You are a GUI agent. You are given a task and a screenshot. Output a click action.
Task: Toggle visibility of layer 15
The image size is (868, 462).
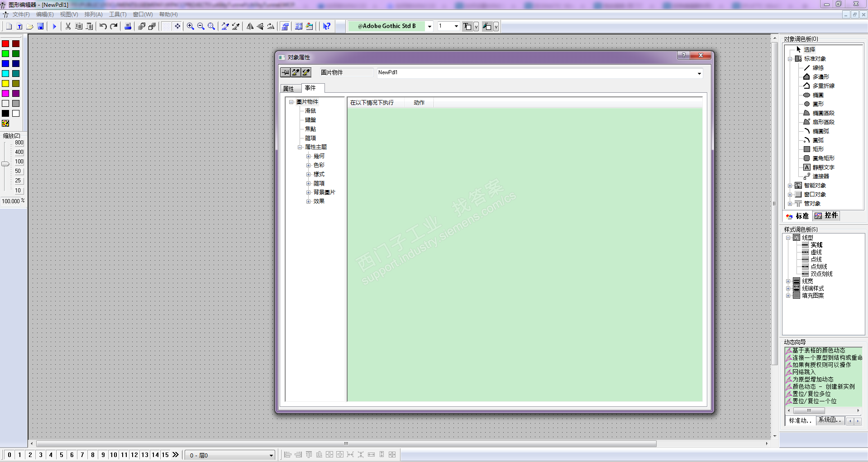[165, 455]
